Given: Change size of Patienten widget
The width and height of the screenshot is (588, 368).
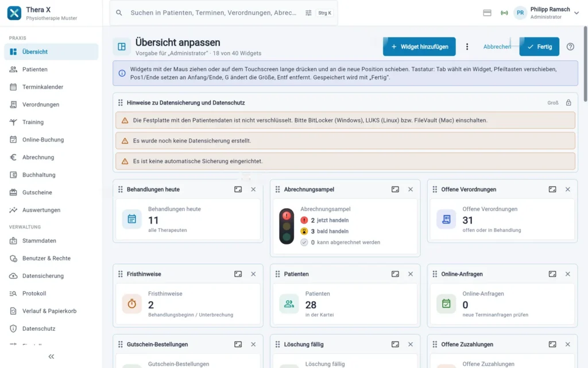Looking at the screenshot, I should pyautogui.click(x=395, y=274).
